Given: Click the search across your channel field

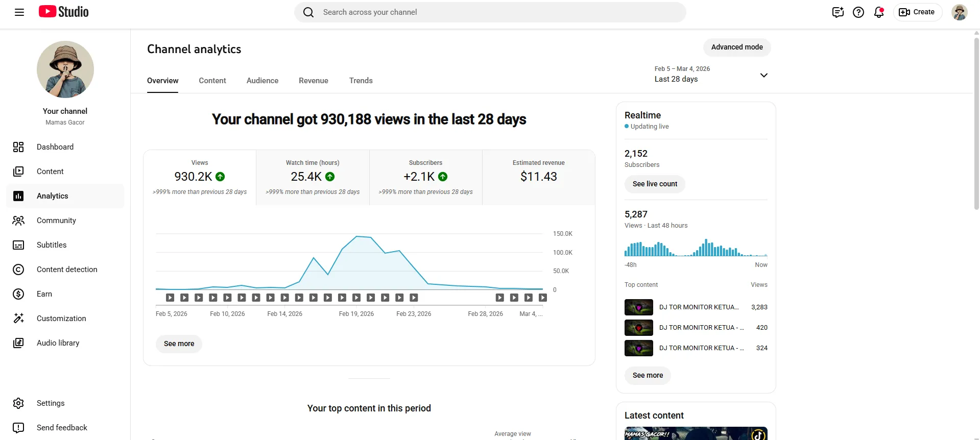Looking at the screenshot, I should [490, 12].
